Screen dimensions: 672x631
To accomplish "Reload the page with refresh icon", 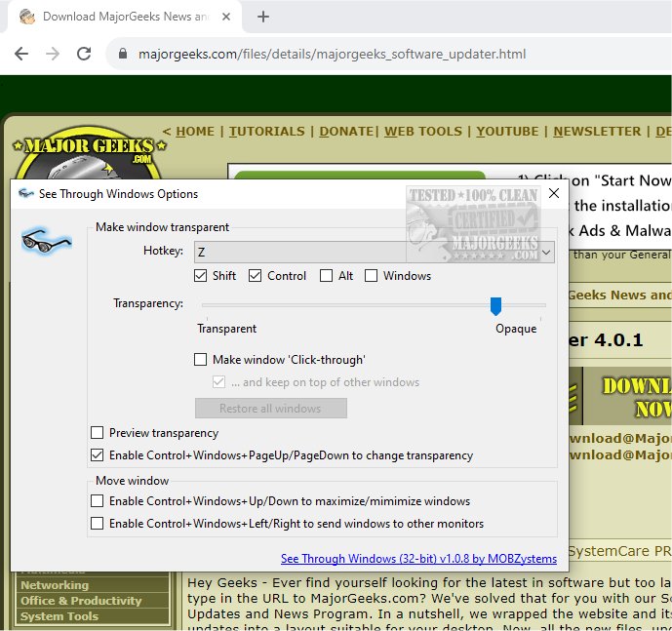I will click(84, 54).
